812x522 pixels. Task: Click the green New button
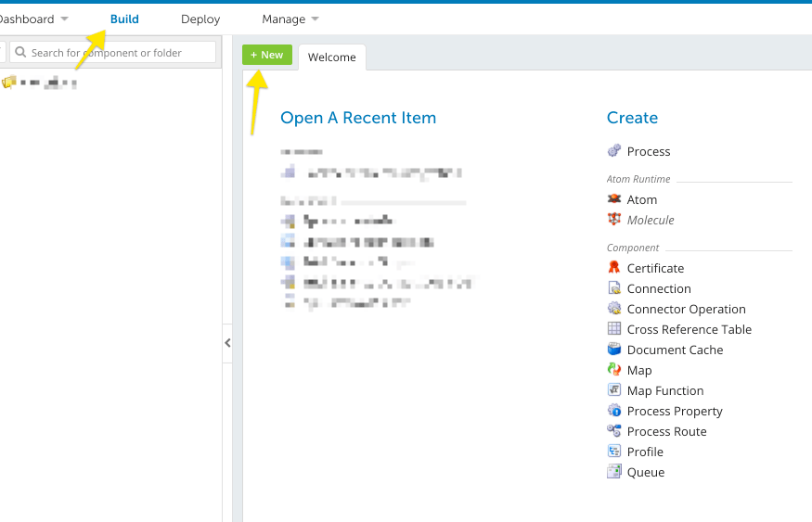tap(267, 55)
